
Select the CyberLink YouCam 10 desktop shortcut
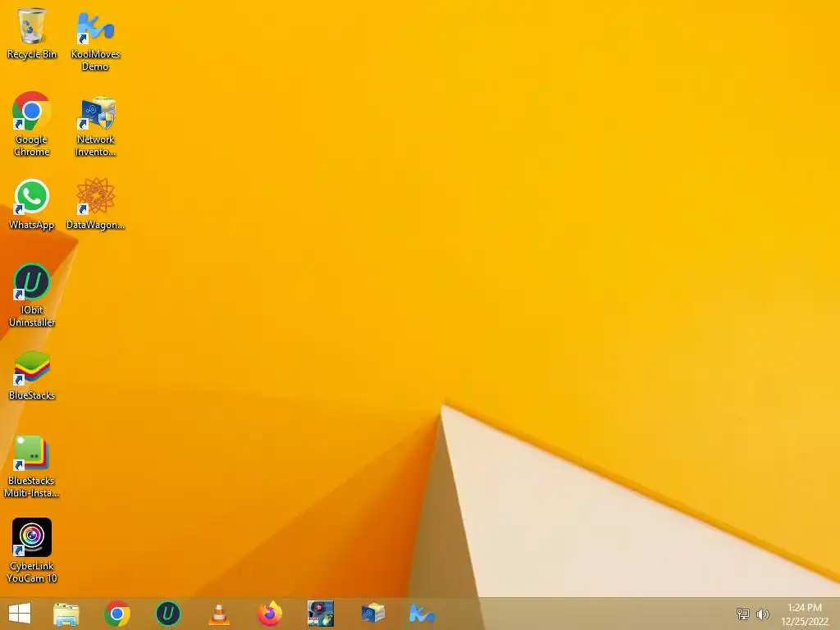[x=32, y=550]
